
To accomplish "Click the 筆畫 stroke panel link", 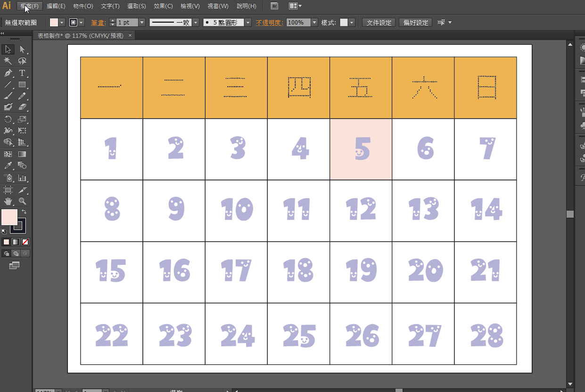I will point(99,23).
